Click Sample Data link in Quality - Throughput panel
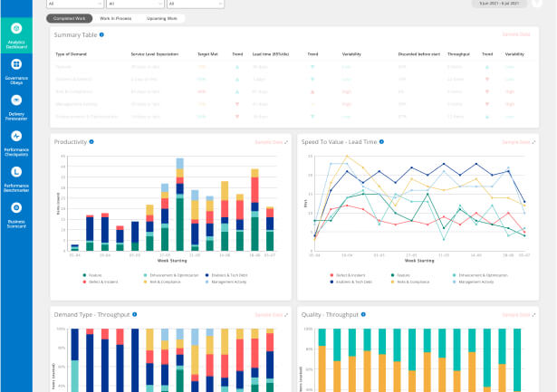 (x=516, y=314)
